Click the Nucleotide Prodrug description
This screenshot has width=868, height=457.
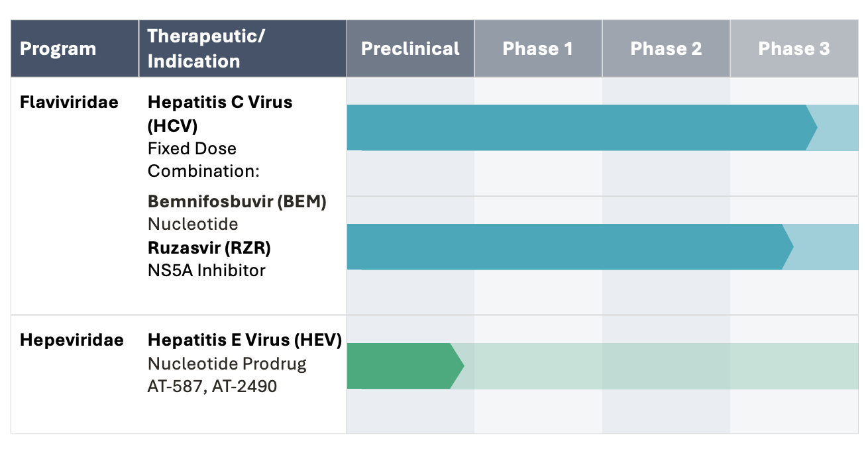[x=227, y=364]
